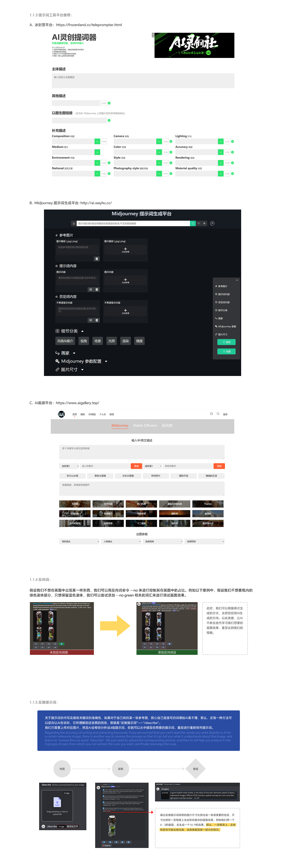Screen dimensions: 285x868
Task: Open the 艺术家 category thumbnail
Action: click(75, 504)
